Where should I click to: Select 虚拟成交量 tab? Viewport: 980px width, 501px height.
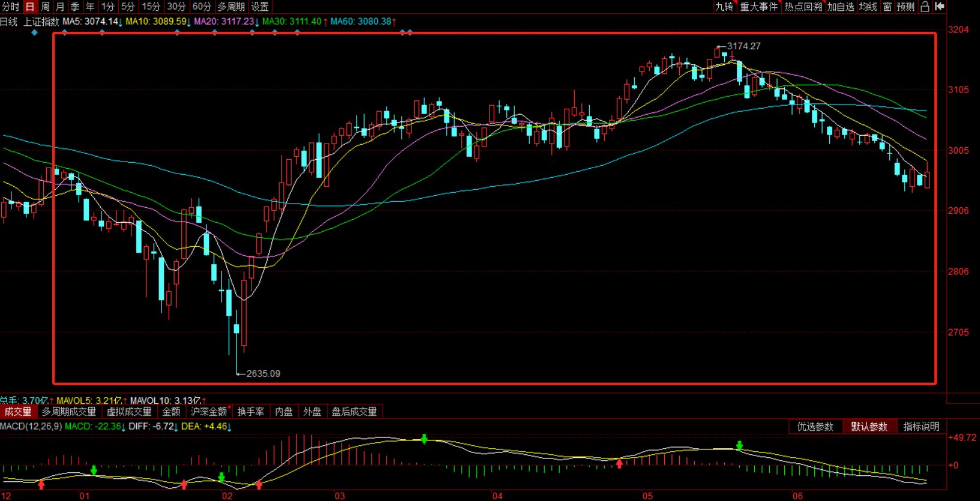point(129,411)
